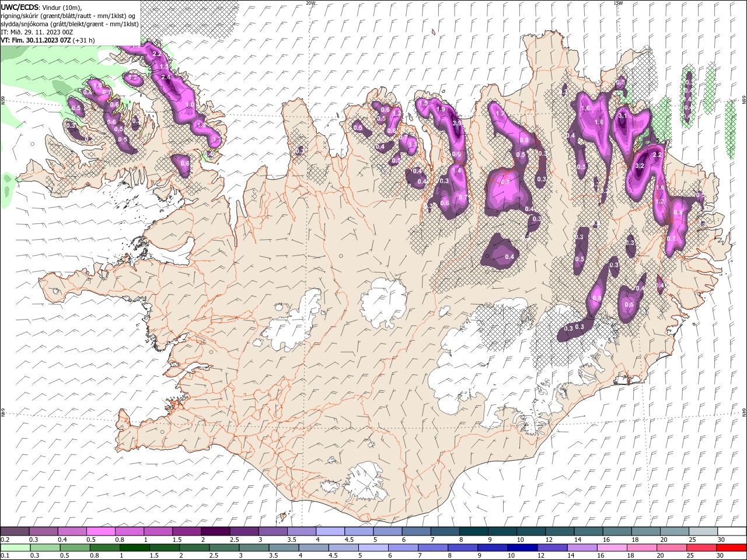Select the 14 swatch on the snow scale
The image size is (747, 560).
point(588,531)
